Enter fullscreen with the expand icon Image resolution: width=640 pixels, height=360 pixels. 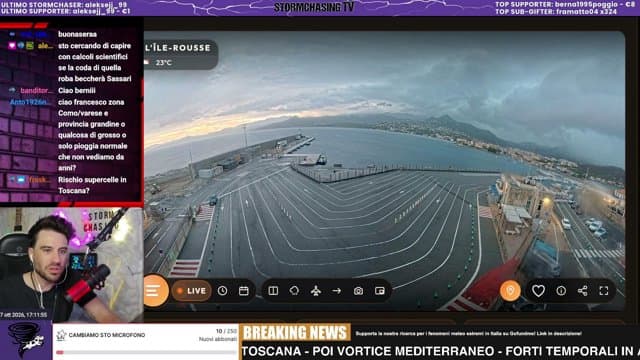[x=604, y=291]
